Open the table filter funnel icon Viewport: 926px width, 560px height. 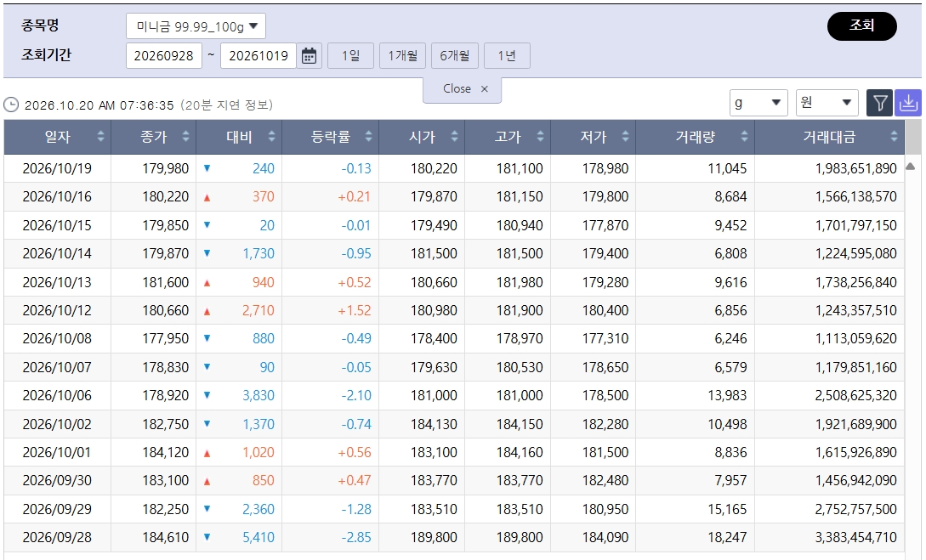[879, 104]
